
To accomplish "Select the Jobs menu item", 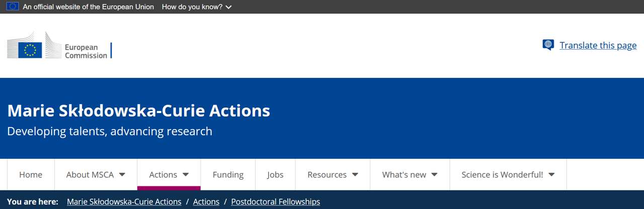I will tap(275, 174).
